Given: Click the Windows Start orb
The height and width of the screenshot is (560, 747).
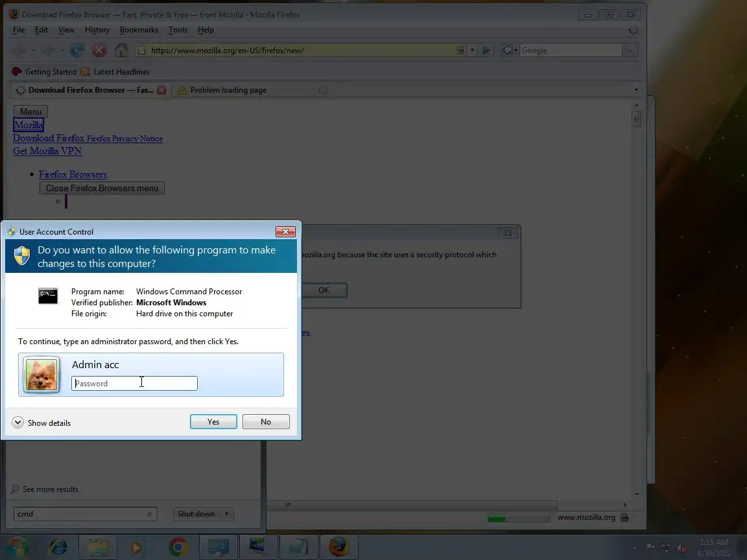Looking at the screenshot, I should click(16, 546).
